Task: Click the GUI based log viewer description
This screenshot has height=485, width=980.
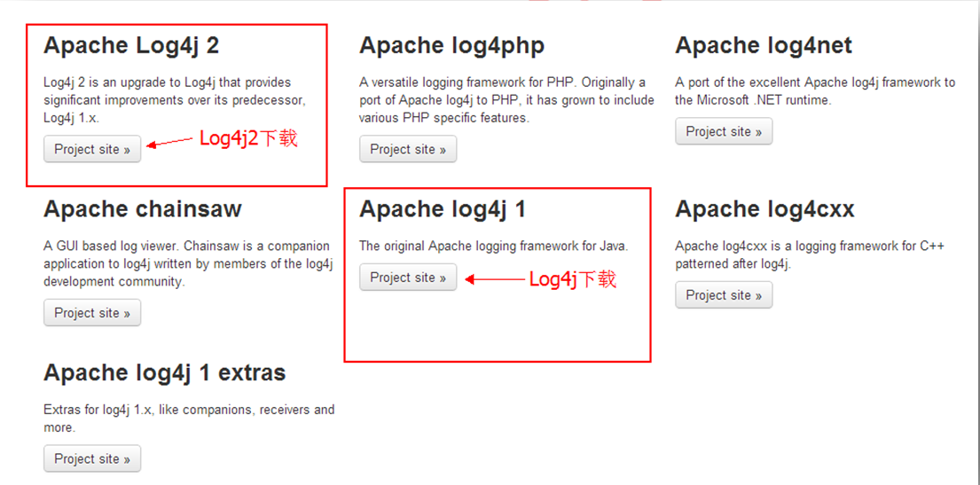Action: tap(187, 263)
